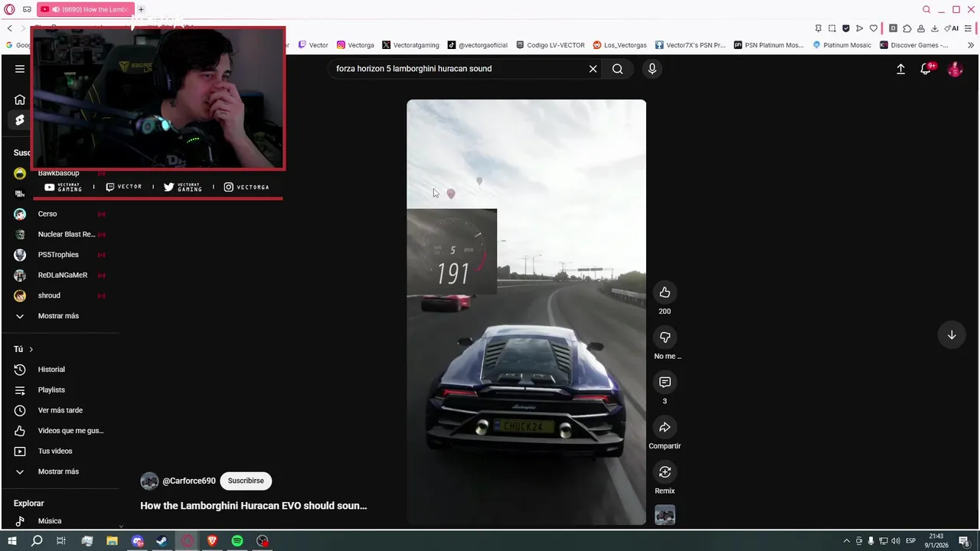Viewport: 980px width, 551px height.
Task: Go to YouTube Home icon
Action: coord(20,99)
